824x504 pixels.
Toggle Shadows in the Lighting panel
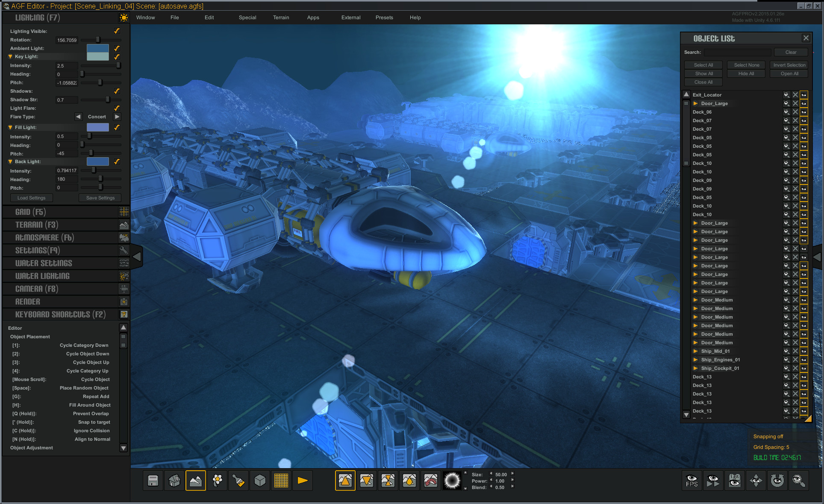[x=117, y=91]
